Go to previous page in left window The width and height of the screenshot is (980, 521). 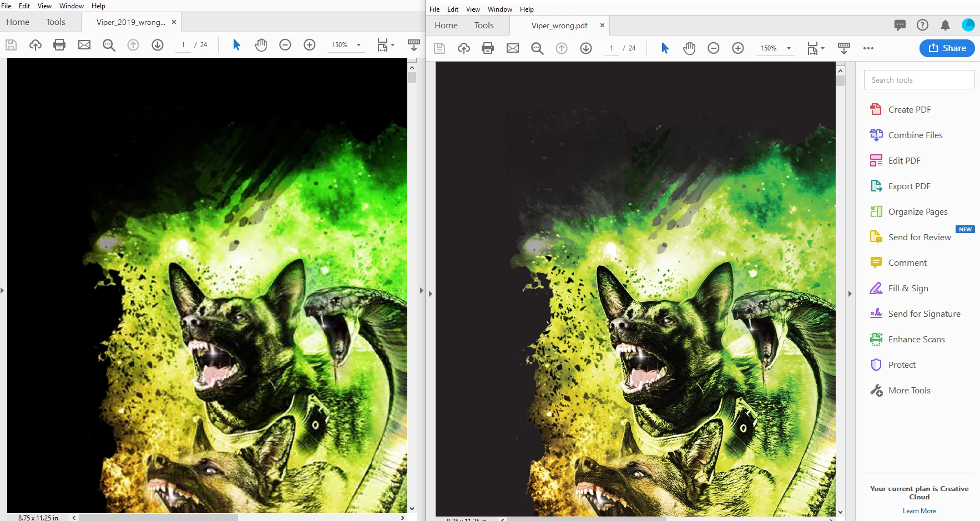click(x=133, y=45)
